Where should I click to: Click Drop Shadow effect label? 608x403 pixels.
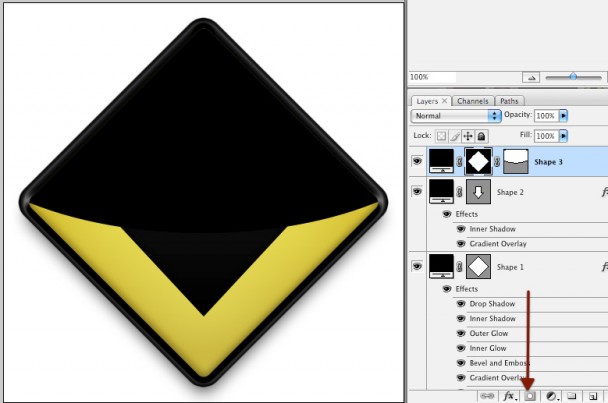tap(492, 304)
